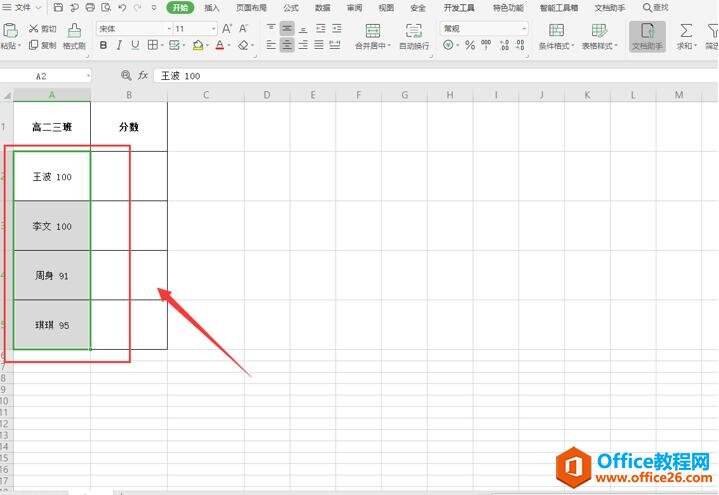Expand the clear eraser dropdown arrow

coord(252,45)
